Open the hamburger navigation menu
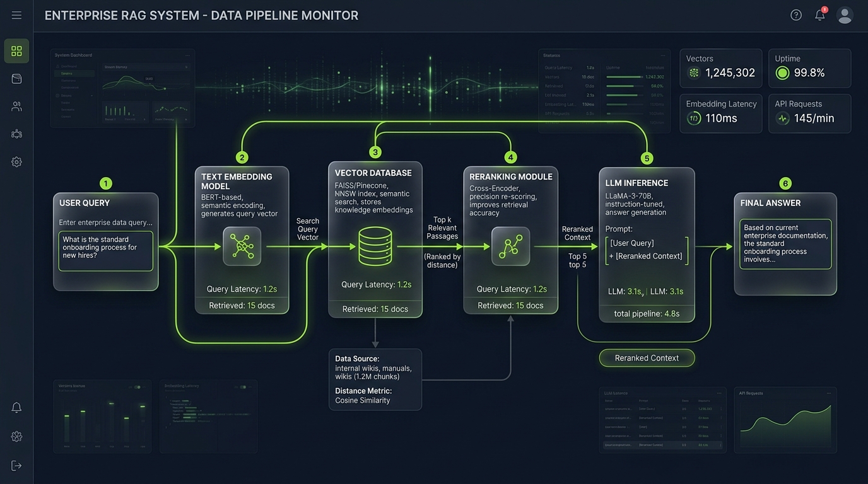The image size is (868, 484). (x=16, y=15)
